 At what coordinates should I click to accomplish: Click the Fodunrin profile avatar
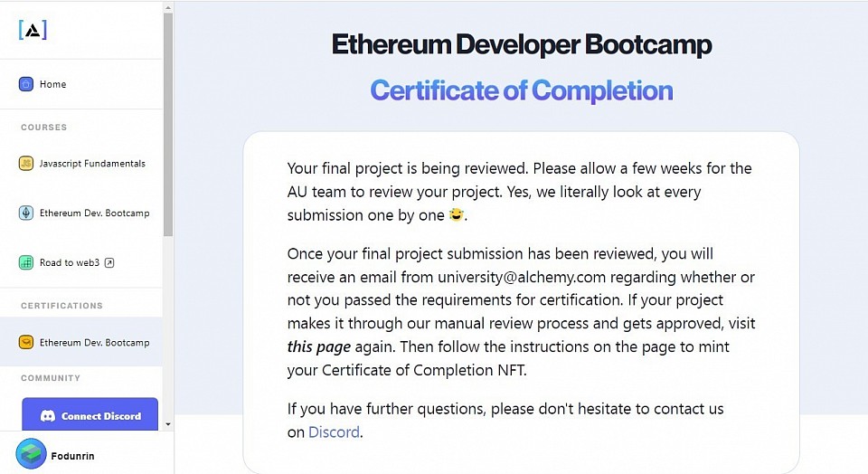tap(31, 454)
